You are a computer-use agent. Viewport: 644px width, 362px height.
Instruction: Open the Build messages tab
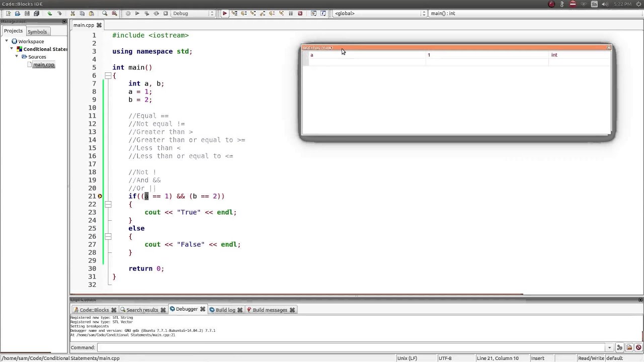[270, 310]
